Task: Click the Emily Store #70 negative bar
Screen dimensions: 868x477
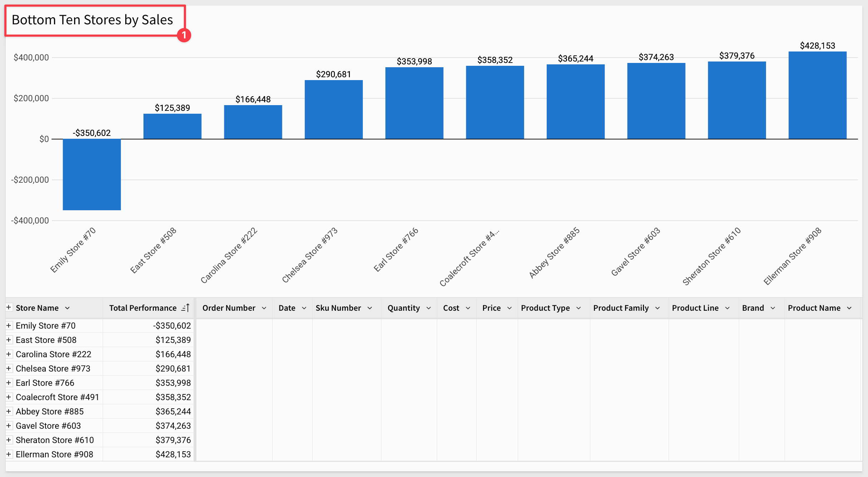Action: tap(92, 174)
